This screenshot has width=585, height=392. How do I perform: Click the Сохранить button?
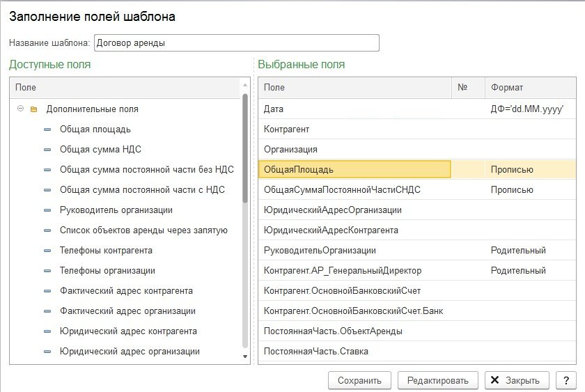tap(359, 381)
